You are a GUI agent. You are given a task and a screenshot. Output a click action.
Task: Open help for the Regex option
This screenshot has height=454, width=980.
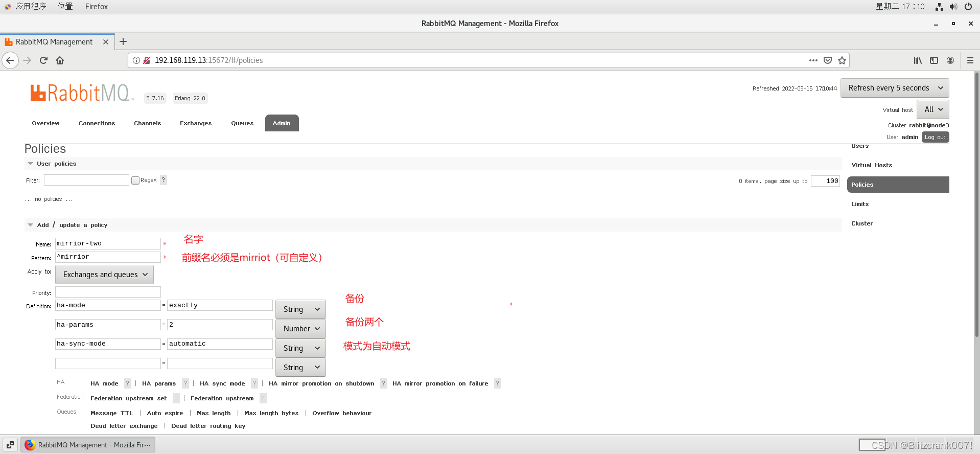point(164,180)
